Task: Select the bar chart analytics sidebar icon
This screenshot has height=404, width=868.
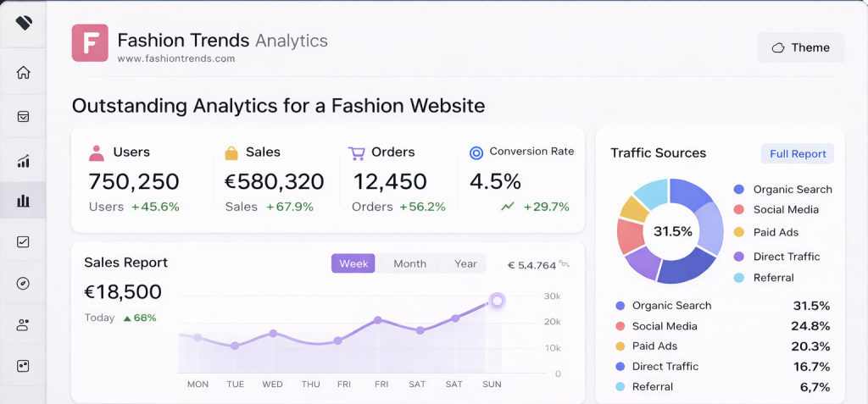Action: [x=23, y=201]
